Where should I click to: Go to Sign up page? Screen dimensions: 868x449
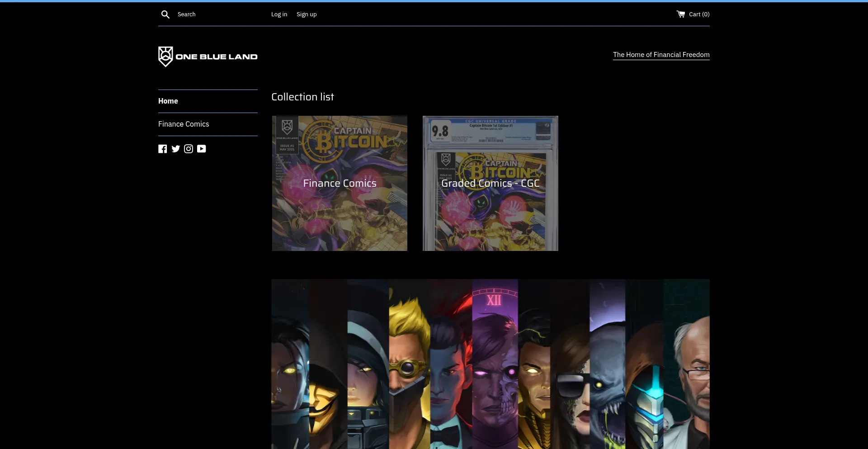(307, 14)
